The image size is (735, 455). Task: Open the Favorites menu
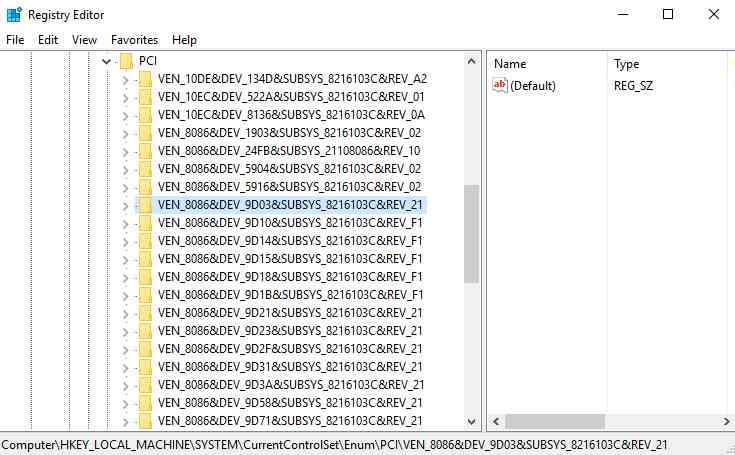135,40
